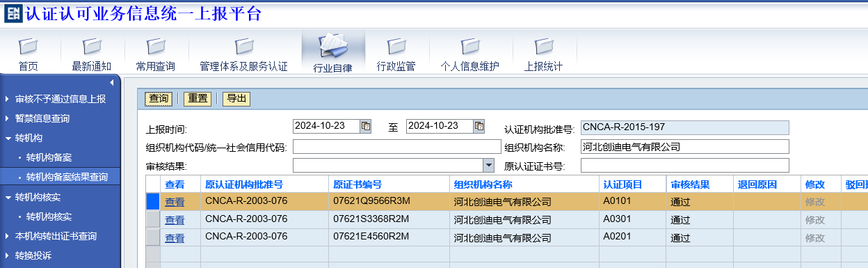Open 查看 link for certificate 07621Q9566R3M
The height and width of the screenshot is (268, 868).
175,202
